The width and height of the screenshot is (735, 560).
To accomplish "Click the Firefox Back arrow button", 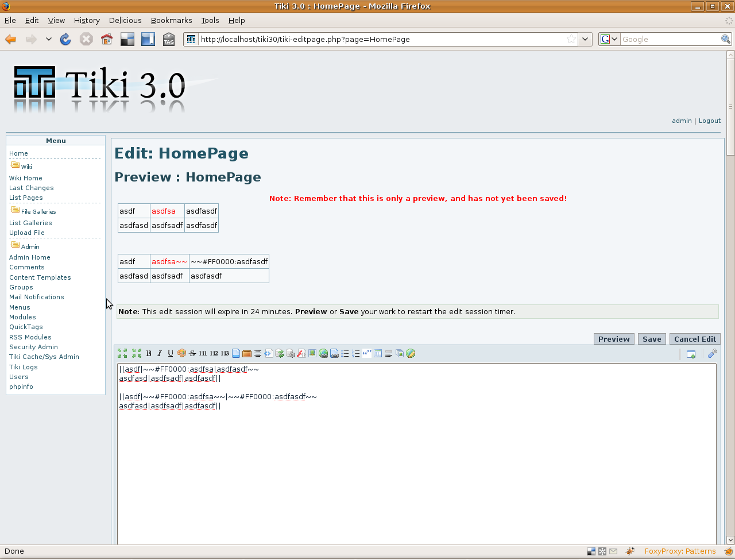I will (x=11, y=39).
